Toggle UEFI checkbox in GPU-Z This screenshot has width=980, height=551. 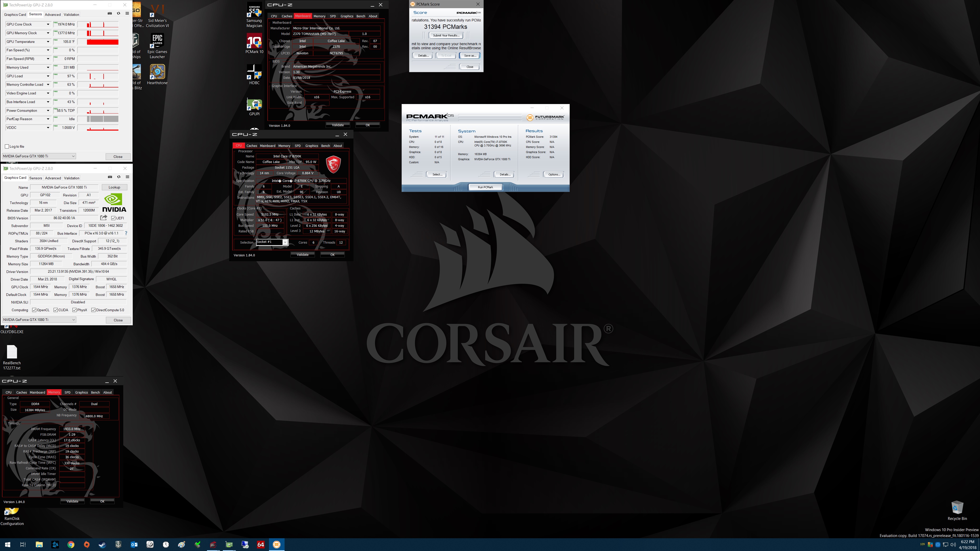coord(113,218)
